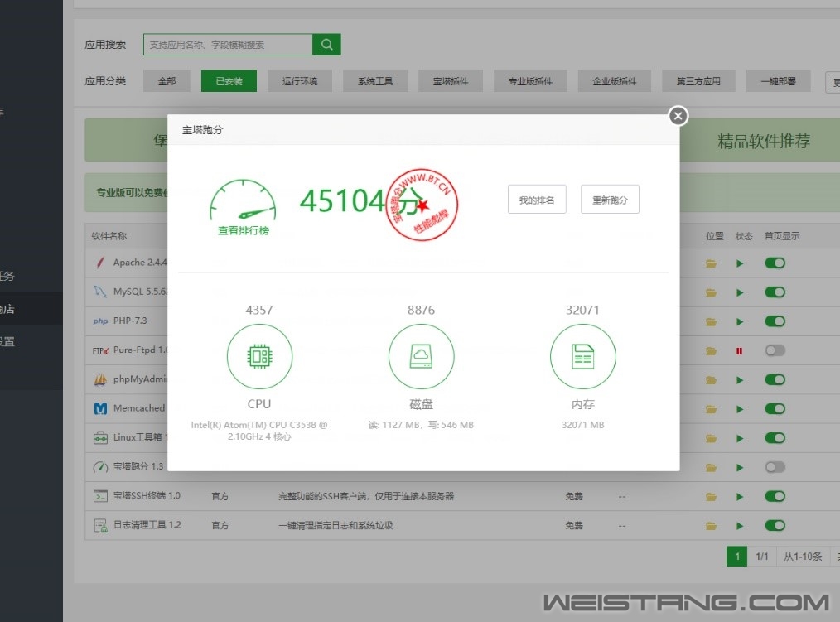The width and height of the screenshot is (840, 622).
Task: Toggle homepage display for phpMyAdmin
Action: pyautogui.click(x=775, y=380)
